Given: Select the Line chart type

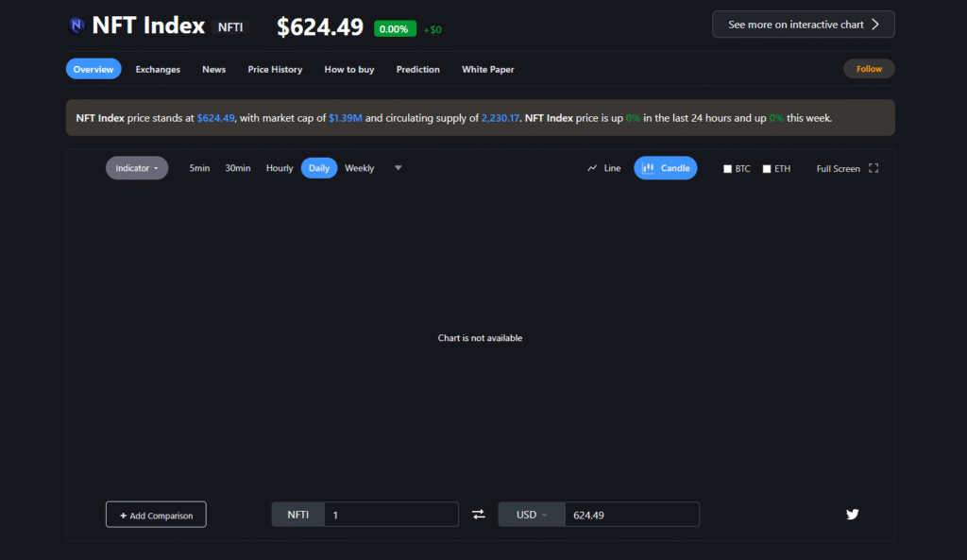Looking at the screenshot, I should pyautogui.click(x=604, y=168).
